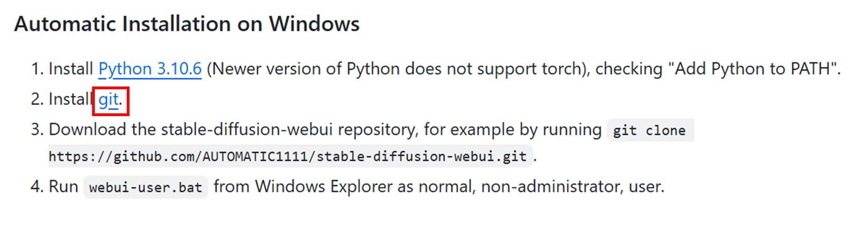Click the word "Install" in step 2
The height and width of the screenshot is (229, 868).
70,99
